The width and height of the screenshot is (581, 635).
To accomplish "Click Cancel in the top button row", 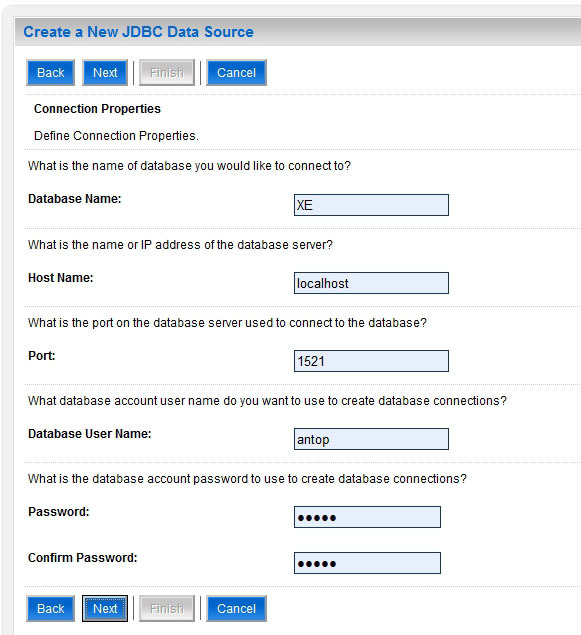I will 236,72.
